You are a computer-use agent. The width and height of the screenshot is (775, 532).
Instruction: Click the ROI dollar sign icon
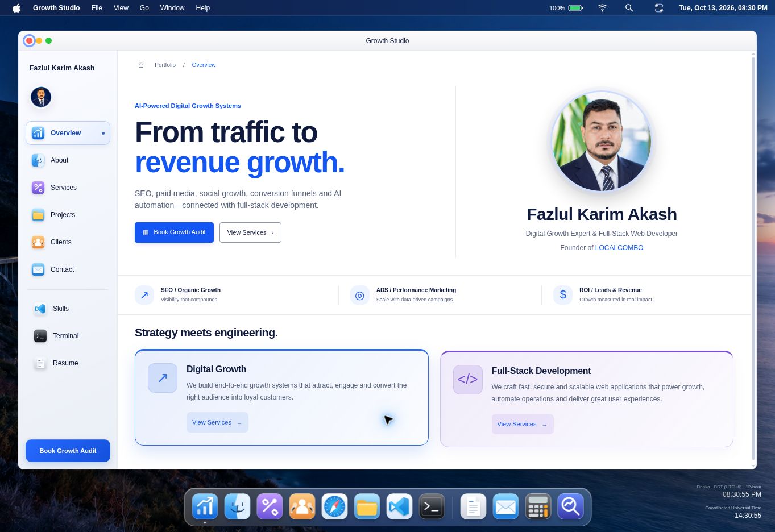[x=563, y=295]
